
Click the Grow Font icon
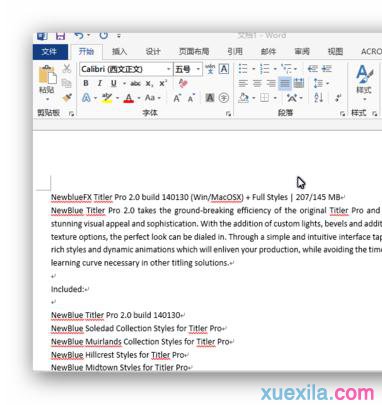point(177,98)
